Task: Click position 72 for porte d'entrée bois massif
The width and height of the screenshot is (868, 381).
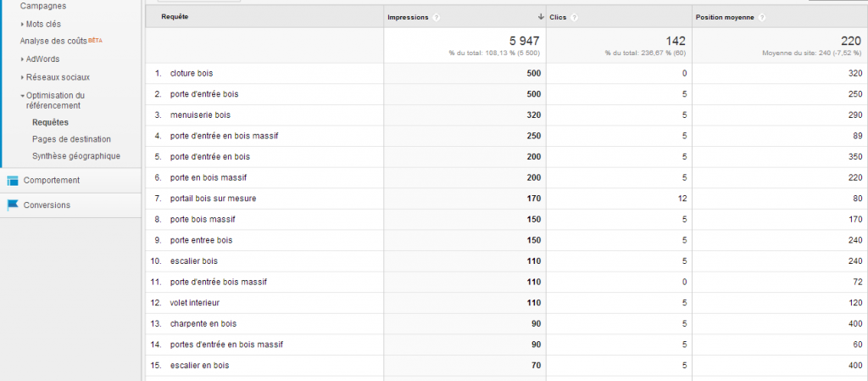Action: (858, 282)
